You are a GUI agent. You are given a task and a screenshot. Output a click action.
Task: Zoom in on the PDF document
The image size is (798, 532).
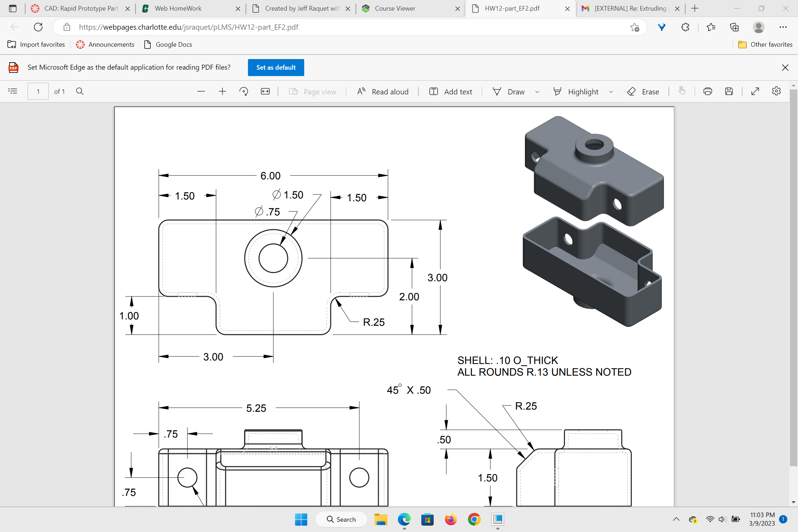(x=222, y=91)
